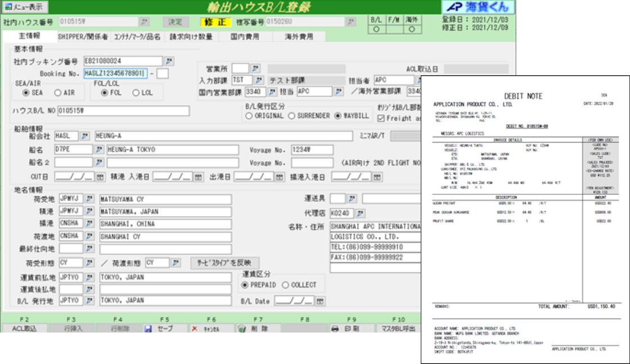Click the Booking No. input field
Screen dimensions: 630x364
(115, 74)
